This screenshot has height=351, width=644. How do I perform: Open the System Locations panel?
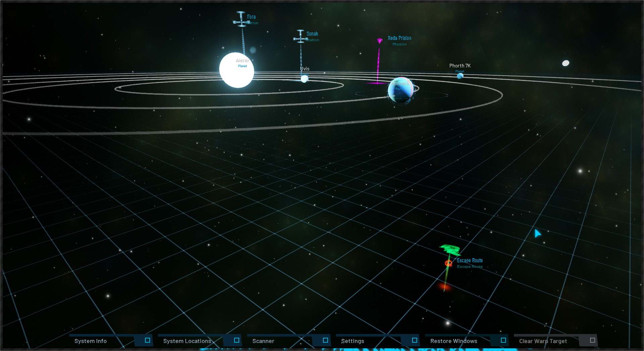187,341
